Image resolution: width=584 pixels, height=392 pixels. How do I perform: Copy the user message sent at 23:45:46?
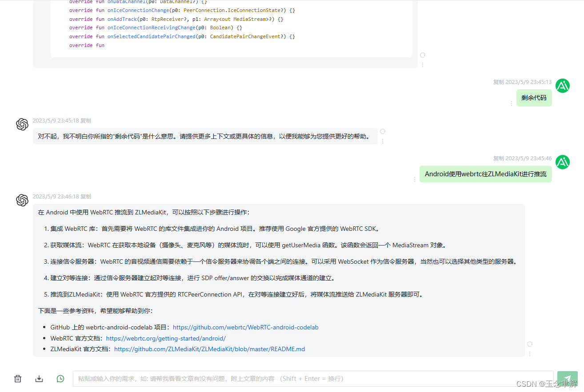(498, 158)
